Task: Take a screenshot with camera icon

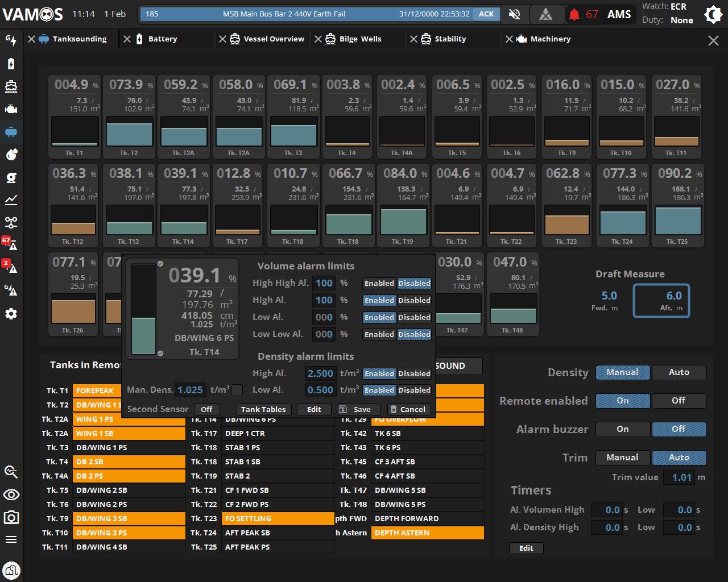Action: [x=11, y=517]
